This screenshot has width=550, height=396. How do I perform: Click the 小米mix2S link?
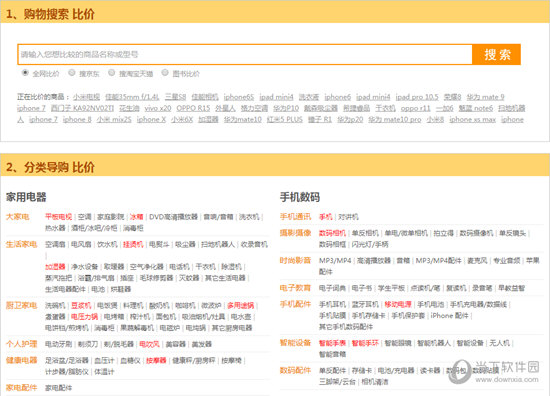pyautogui.click(x=114, y=119)
